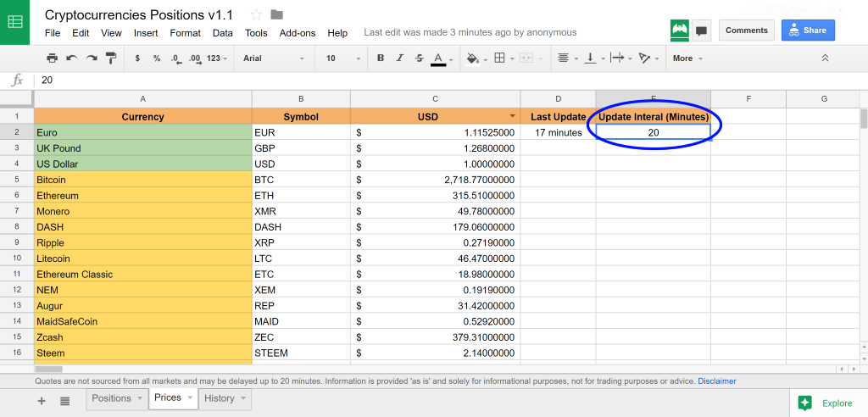
Task: Select the 17 minutes cell
Action: (558, 133)
